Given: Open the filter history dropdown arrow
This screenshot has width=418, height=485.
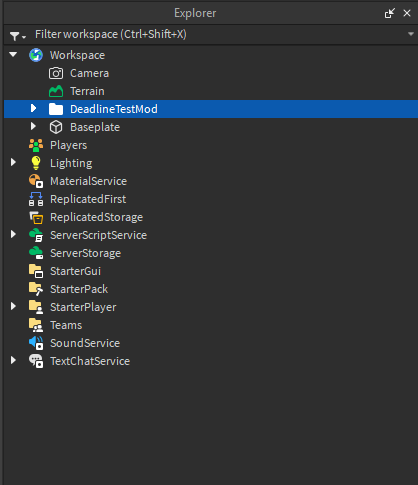Looking at the screenshot, I should pyautogui.click(x=411, y=34).
